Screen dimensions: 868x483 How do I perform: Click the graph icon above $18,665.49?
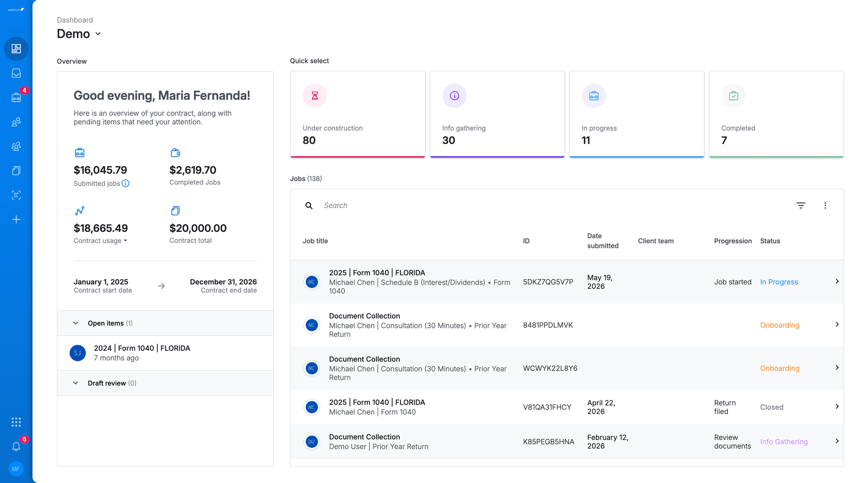click(x=80, y=211)
